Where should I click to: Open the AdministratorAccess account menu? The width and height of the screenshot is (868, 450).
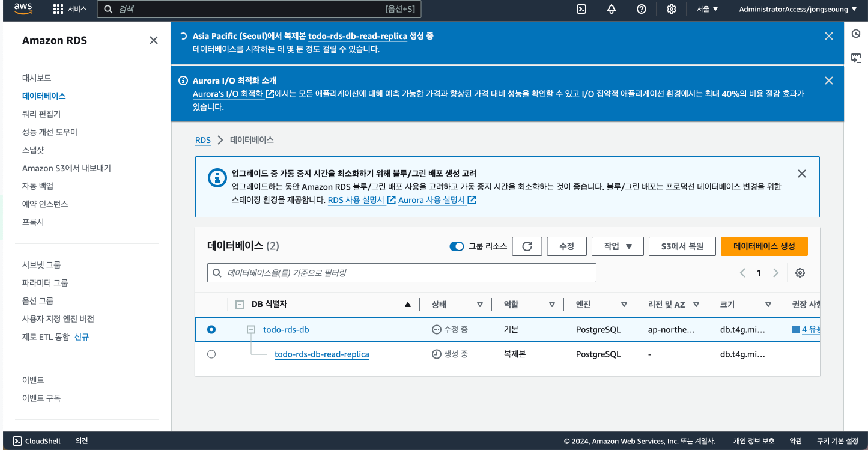pos(797,9)
